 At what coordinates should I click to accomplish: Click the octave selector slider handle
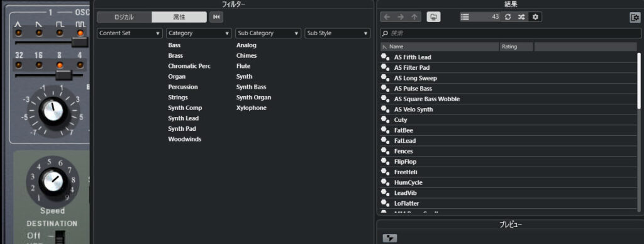tap(64, 75)
